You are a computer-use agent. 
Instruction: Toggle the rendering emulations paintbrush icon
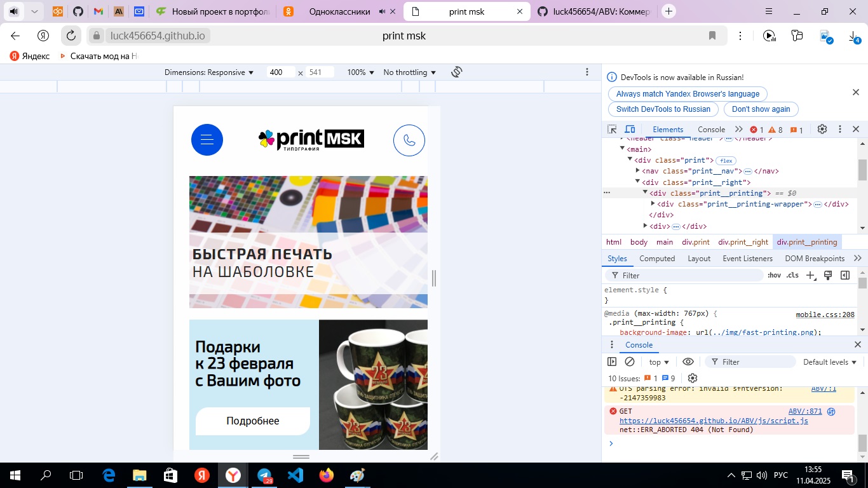click(828, 275)
